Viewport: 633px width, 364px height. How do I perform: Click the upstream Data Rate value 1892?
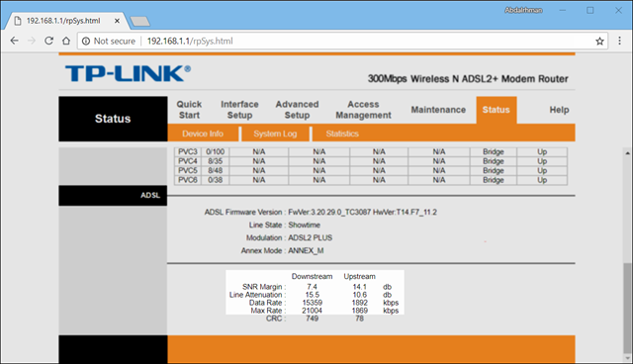(359, 303)
